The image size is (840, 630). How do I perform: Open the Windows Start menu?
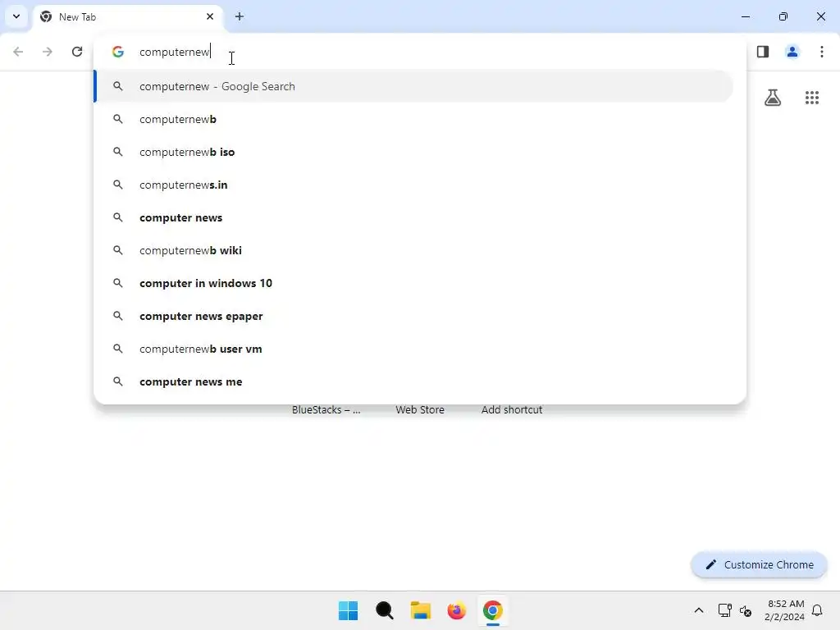click(x=348, y=610)
